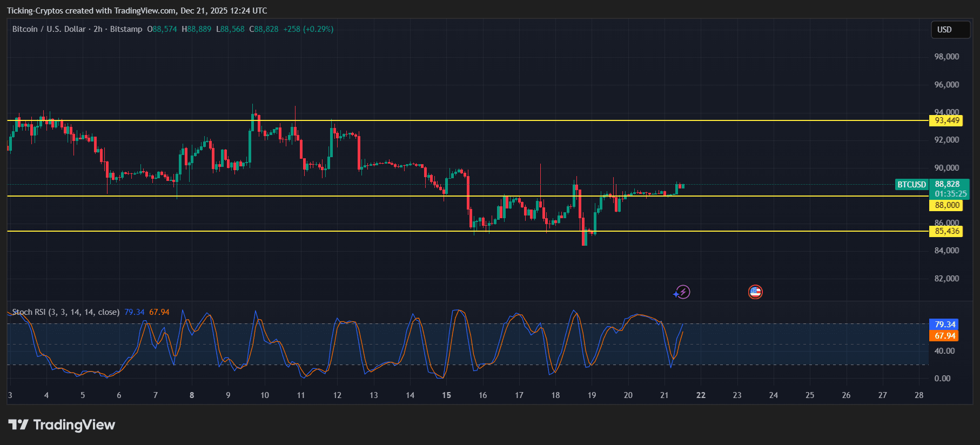Click date 12 on the time axis

[x=337, y=395]
